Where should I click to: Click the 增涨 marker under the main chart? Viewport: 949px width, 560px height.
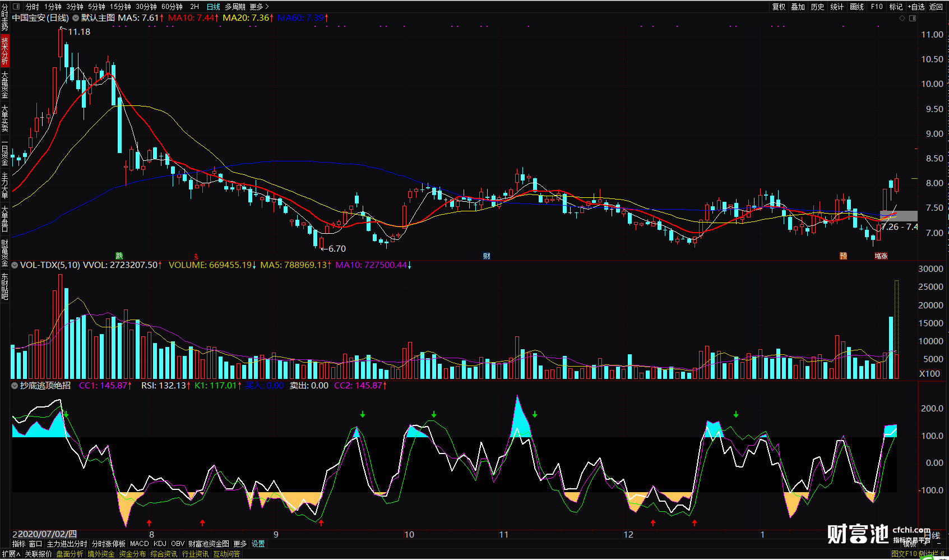[x=881, y=256]
